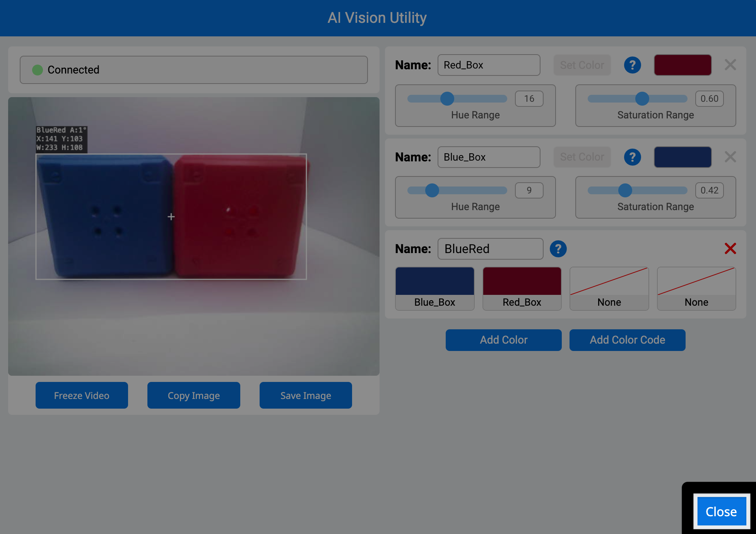
Task: Add a new color code
Action: coord(627,340)
